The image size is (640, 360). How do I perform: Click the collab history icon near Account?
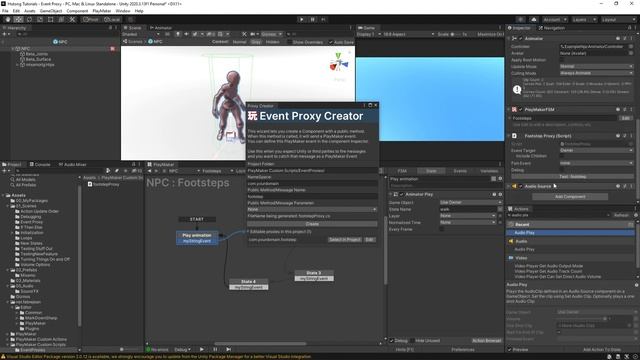[520, 20]
